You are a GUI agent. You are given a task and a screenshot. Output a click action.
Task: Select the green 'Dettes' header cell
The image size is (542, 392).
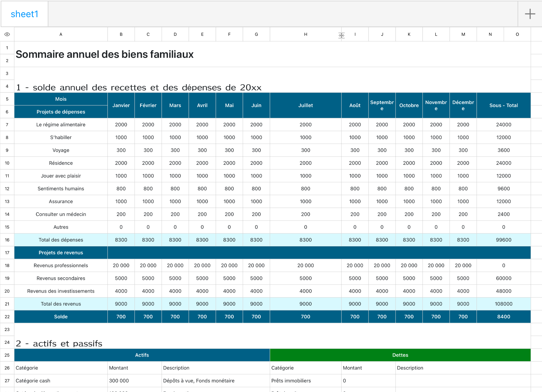coord(400,355)
